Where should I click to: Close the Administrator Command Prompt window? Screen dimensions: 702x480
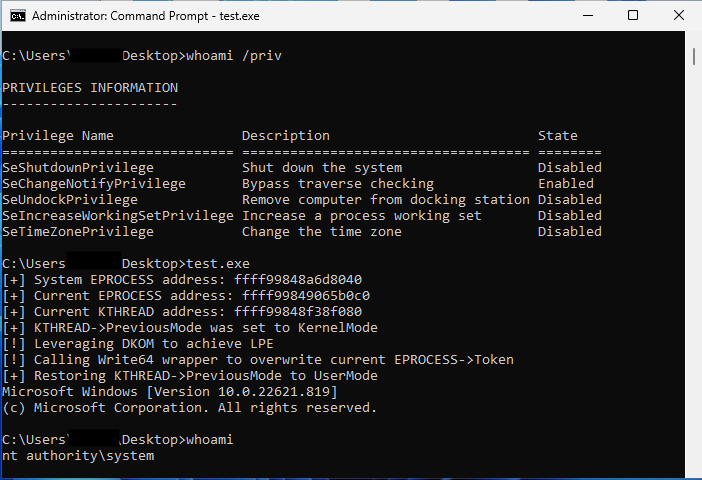[677, 16]
